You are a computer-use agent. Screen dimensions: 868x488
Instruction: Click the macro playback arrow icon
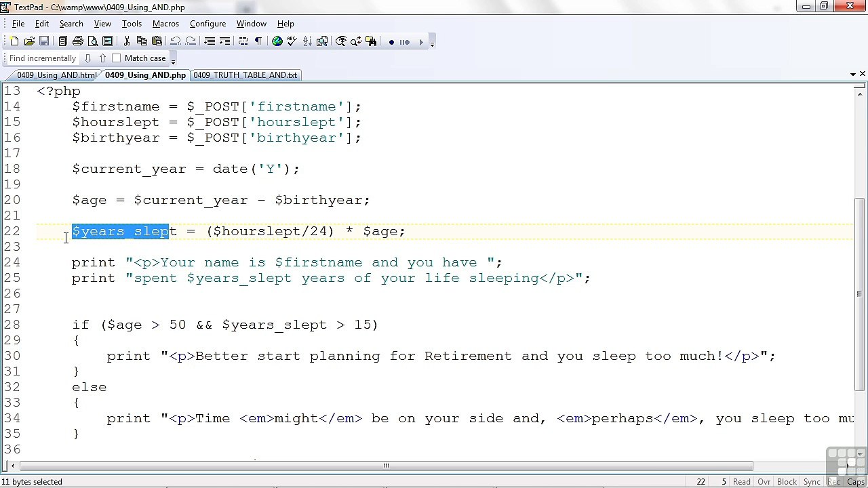[x=421, y=42]
